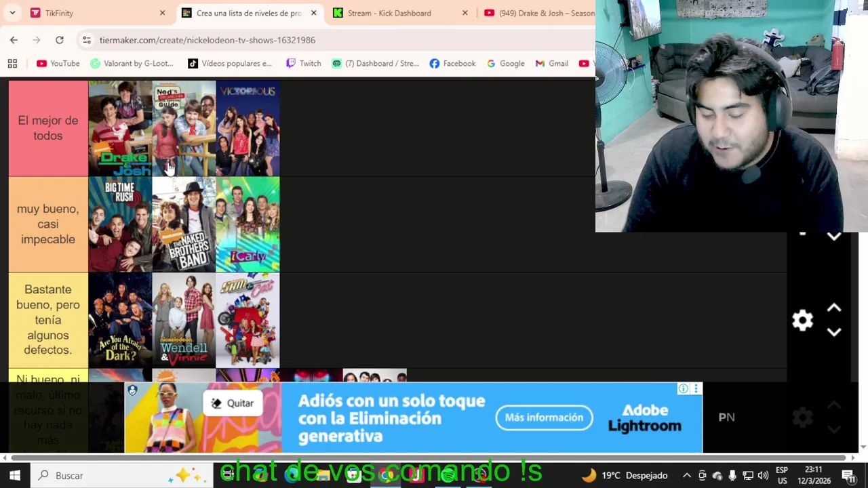Open the 19°C Despejado weather widget
Viewport: 868px width, 488px height.
click(x=624, y=476)
